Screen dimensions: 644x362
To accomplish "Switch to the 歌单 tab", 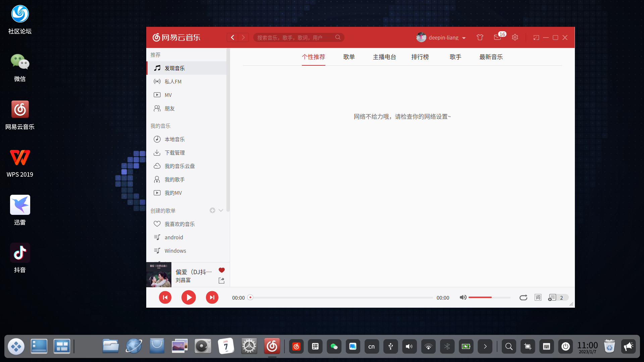I will 349,57.
